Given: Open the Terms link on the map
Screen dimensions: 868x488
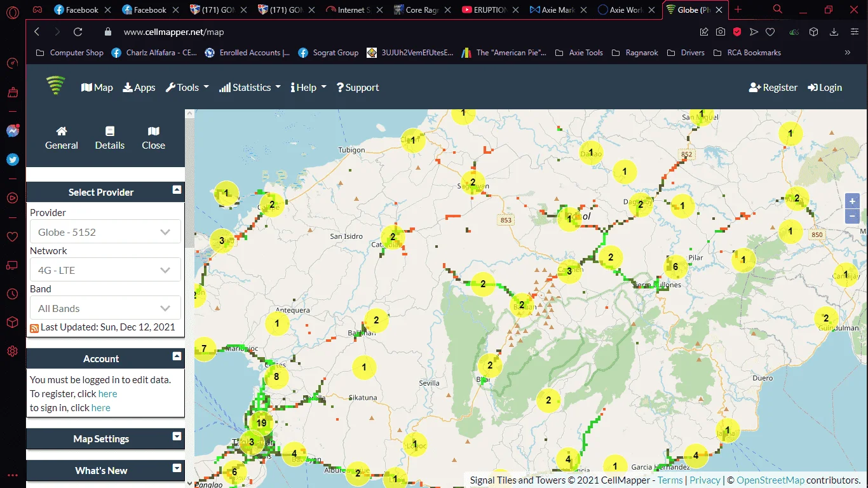Looking at the screenshot, I should (670, 480).
